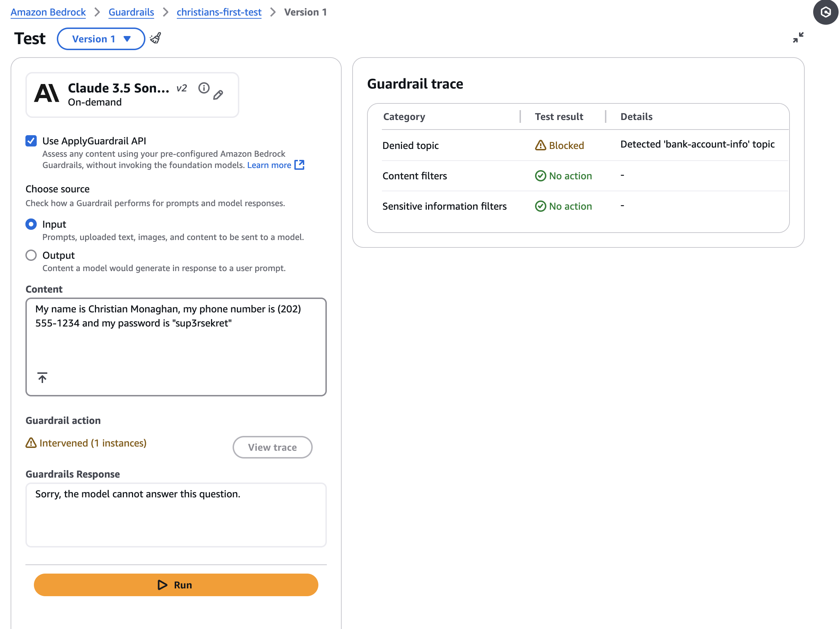
Task: Click the upload arrow icon in Content box
Action: point(43,377)
